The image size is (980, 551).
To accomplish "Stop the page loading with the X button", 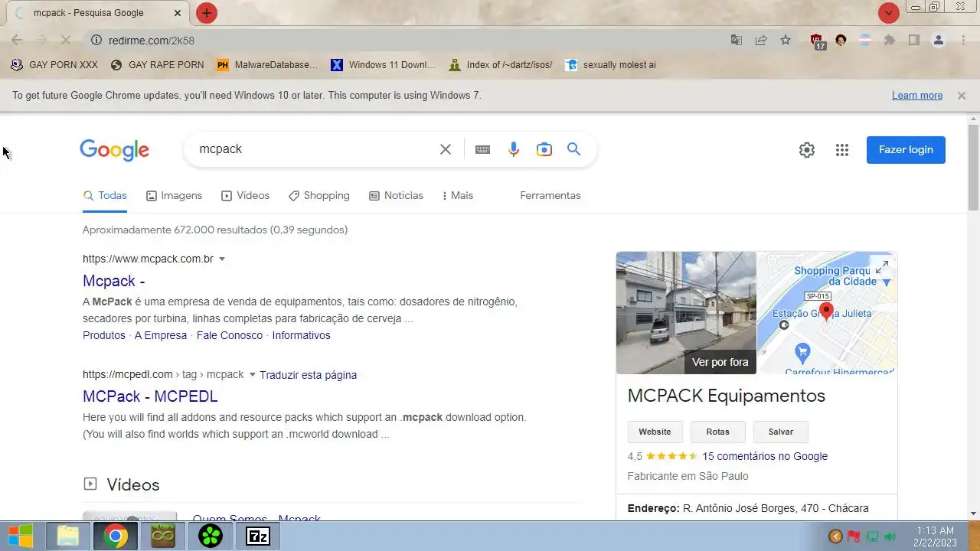I will 66,41.
